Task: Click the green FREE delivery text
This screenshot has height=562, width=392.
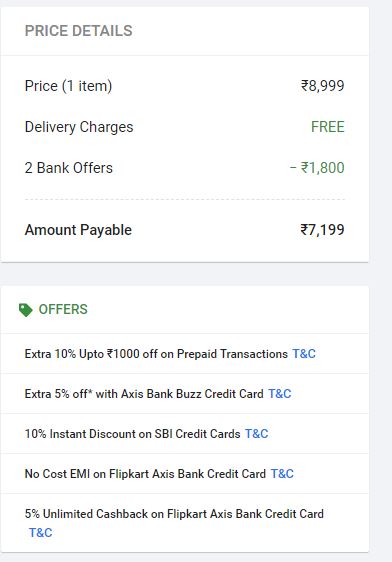Action: pos(328,127)
